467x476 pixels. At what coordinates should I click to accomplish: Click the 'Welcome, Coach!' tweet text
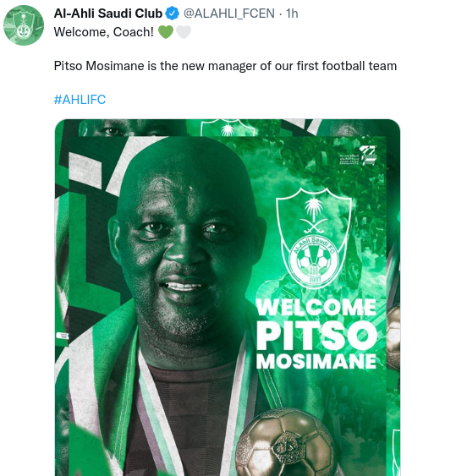104,32
